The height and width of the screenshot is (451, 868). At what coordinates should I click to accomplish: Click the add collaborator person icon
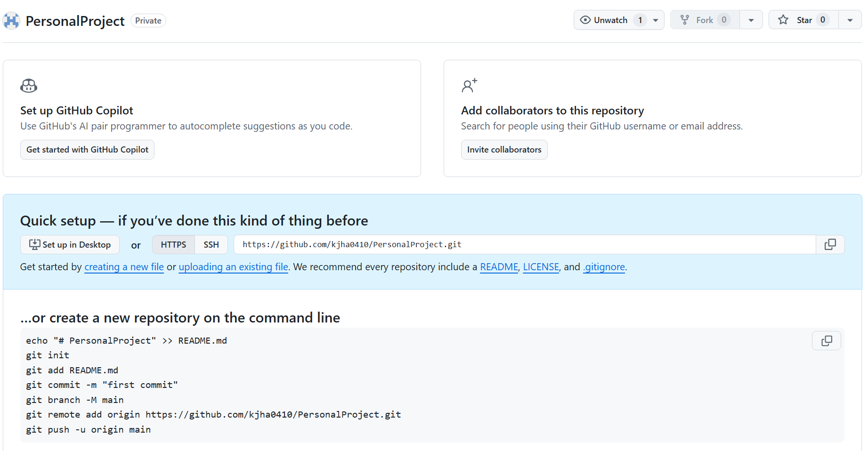(469, 85)
